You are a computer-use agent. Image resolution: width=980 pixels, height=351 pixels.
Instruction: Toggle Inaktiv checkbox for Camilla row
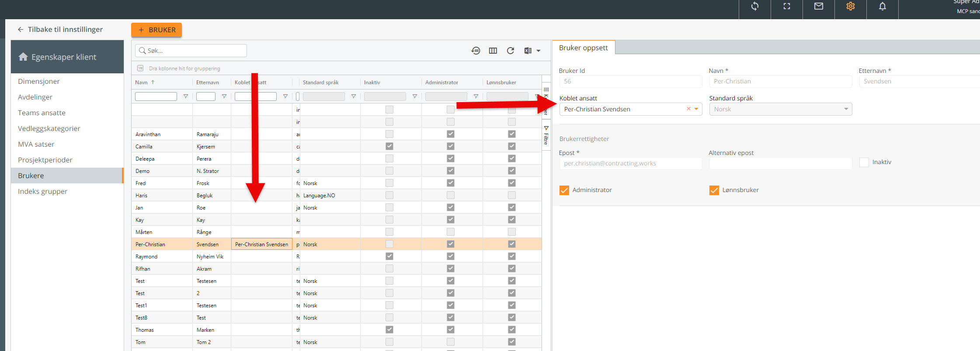(389, 146)
